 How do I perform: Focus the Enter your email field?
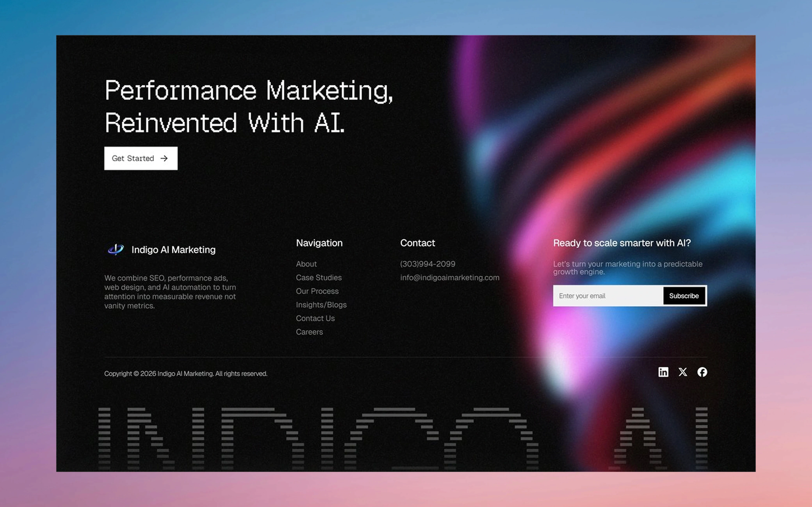tap(607, 296)
